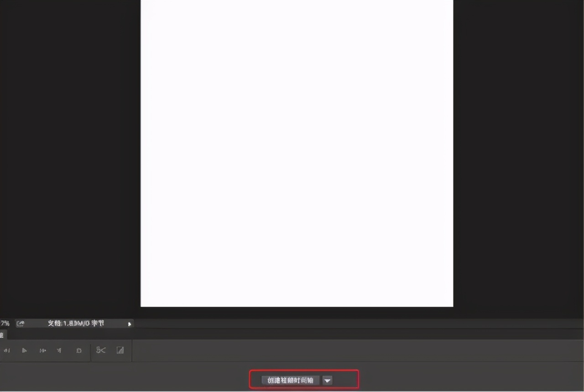Image resolution: width=584 pixels, height=392 pixels.
Task: Split clip at playhead with scissors
Action: click(x=101, y=350)
